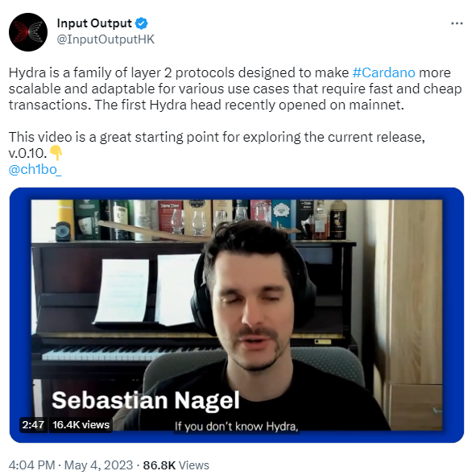
Task: Open the @InputOutputHK handle link
Action: point(106,39)
